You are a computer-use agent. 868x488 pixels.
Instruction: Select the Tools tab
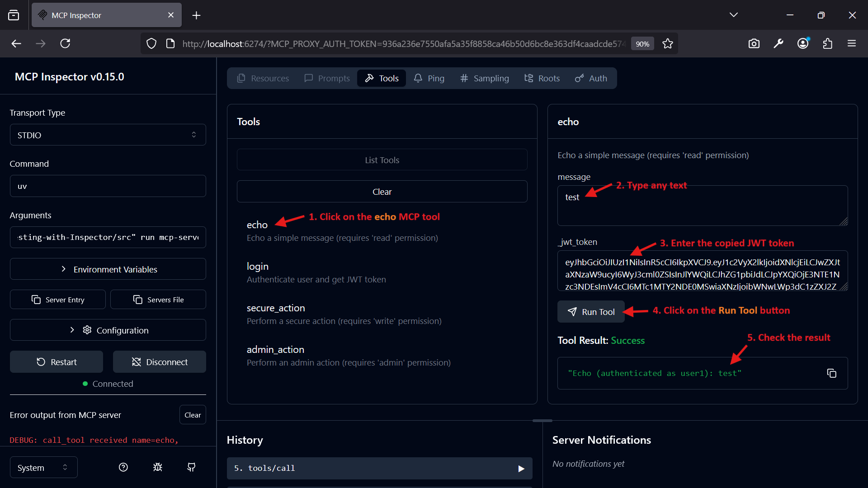coord(382,78)
